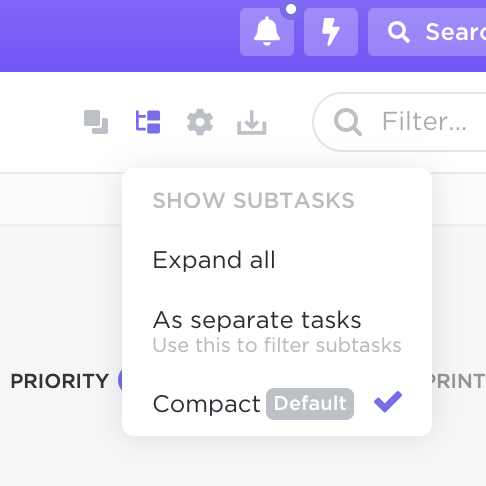Click the white unread dot on the bell
Screen dimensions: 486x486
(x=291, y=9)
